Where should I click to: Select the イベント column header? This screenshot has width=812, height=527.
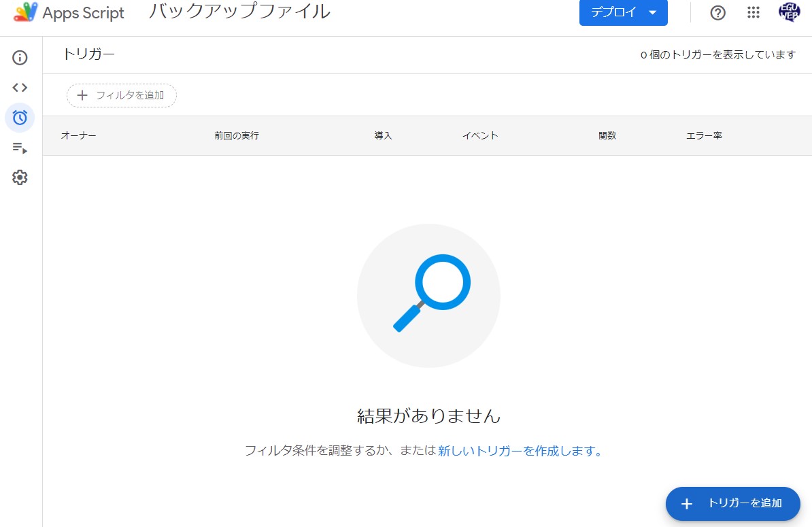click(479, 135)
